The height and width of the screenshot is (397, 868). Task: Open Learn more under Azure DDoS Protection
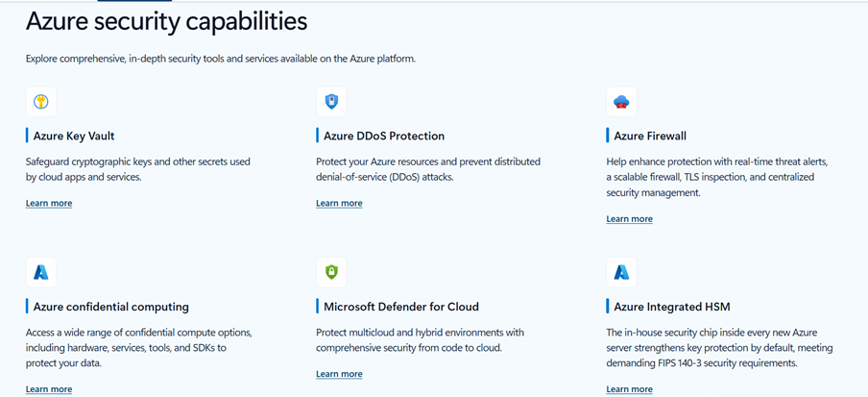tap(339, 204)
